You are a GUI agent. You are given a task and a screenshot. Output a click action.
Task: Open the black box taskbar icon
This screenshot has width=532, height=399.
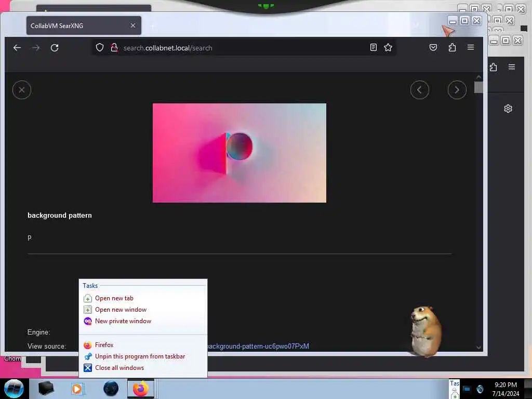click(x=46, y=389)
